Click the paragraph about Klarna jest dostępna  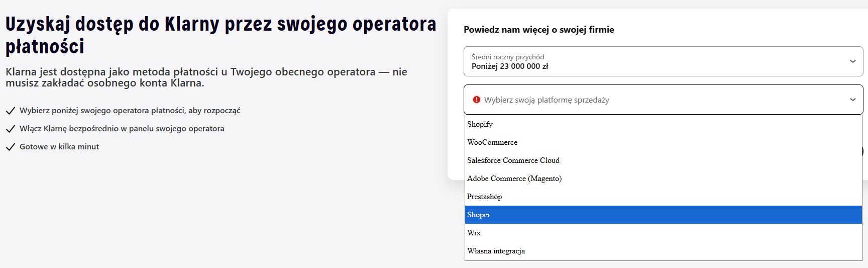(x=206, y=77)
